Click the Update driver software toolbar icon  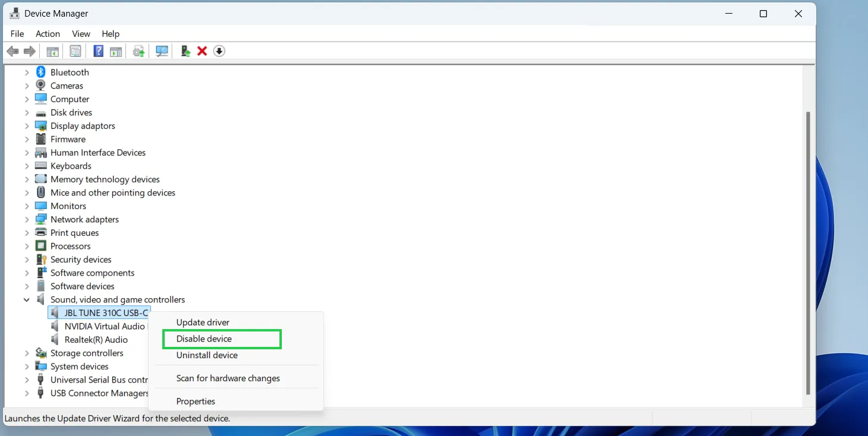(x=139, y=51)
